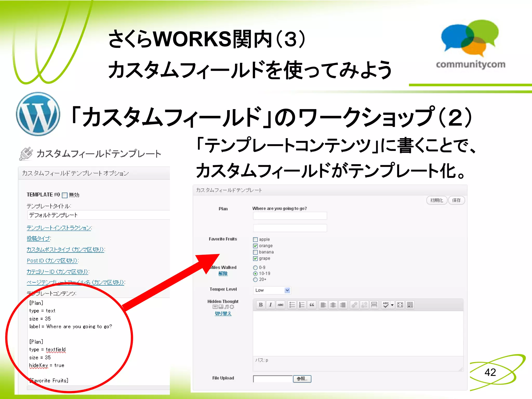Click the WordPress logo

[38, 114]
